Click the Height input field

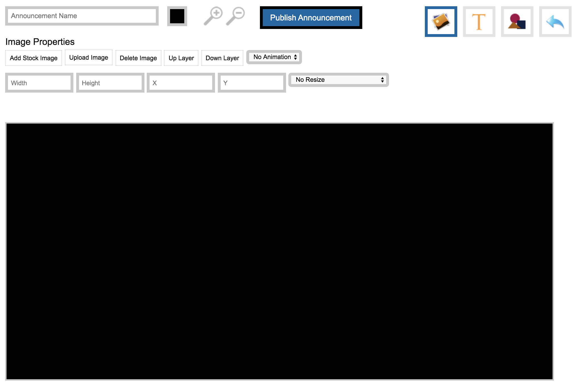(110, 83)
